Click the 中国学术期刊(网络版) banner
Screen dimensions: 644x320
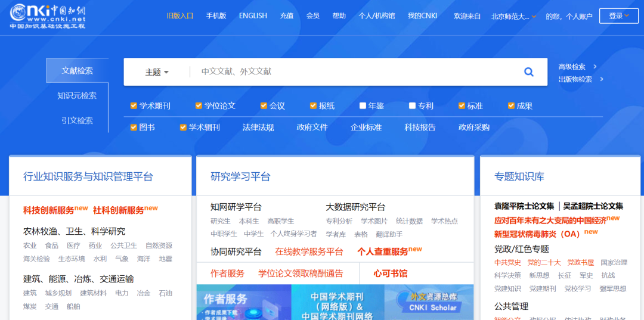tap(338, 302)
